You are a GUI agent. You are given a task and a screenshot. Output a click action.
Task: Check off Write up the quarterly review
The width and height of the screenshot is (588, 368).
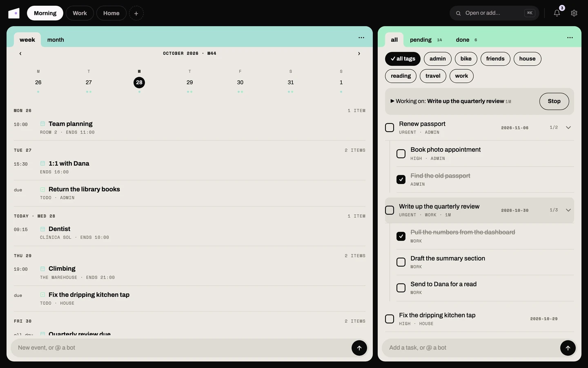pyautogui.click(x=390, y=210)
